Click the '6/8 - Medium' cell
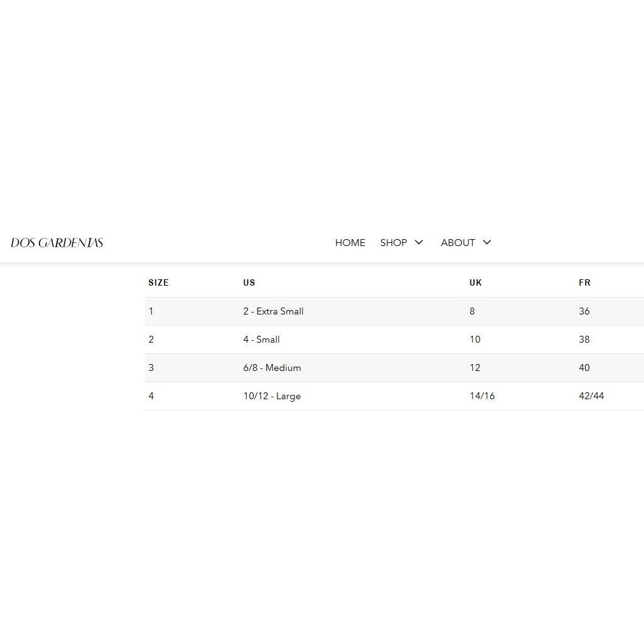This screenshot has height=644, width=644. click(x=272, y=368)
